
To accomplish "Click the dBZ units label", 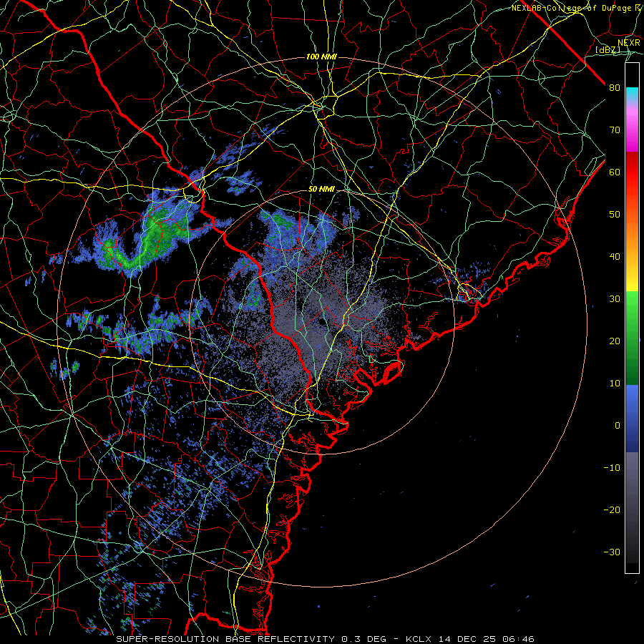I will (x=608, y=50).
